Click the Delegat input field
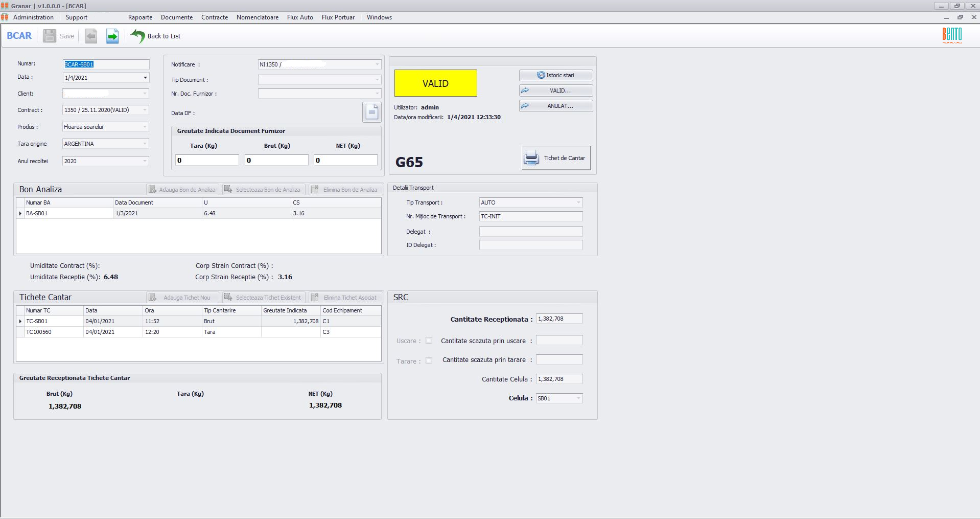 (x=530, y=232)
